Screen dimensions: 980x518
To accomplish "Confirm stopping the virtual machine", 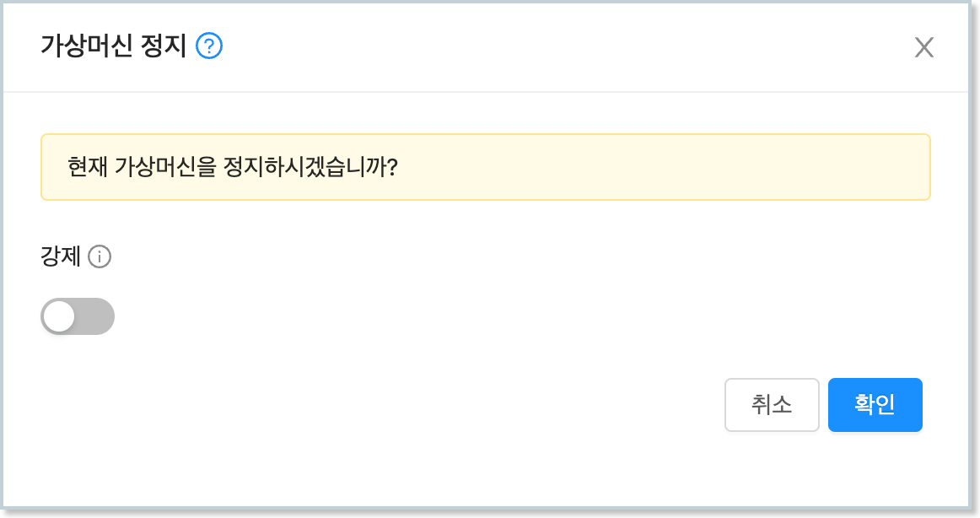I will 875,405.
